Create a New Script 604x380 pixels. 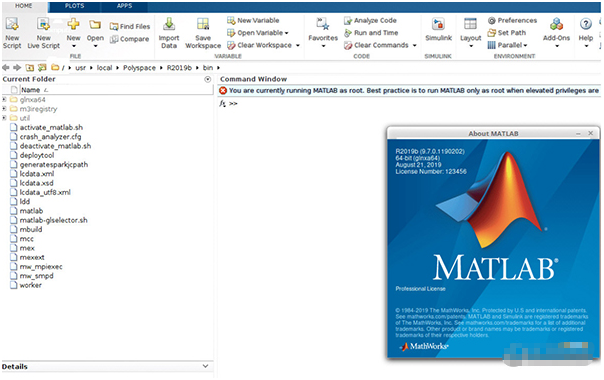12,33
